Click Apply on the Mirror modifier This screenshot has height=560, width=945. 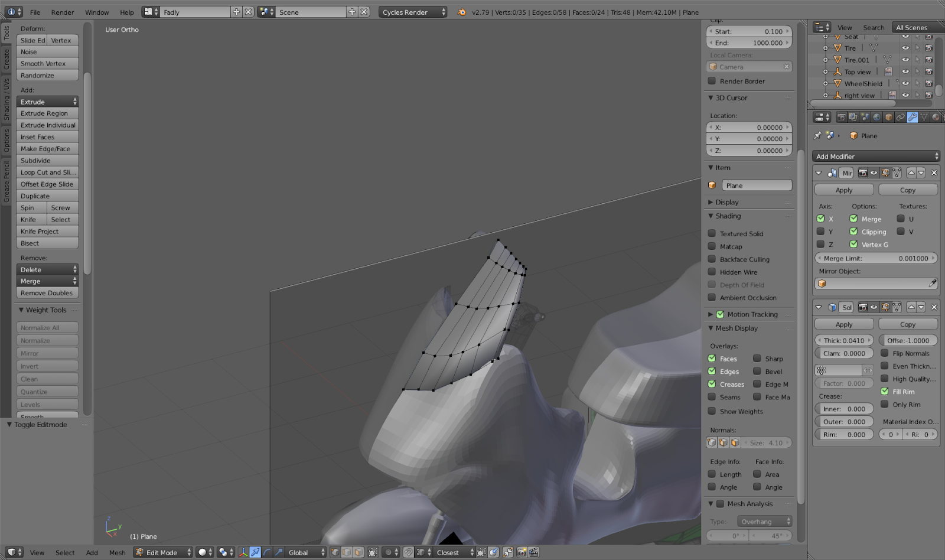[844, 190]
